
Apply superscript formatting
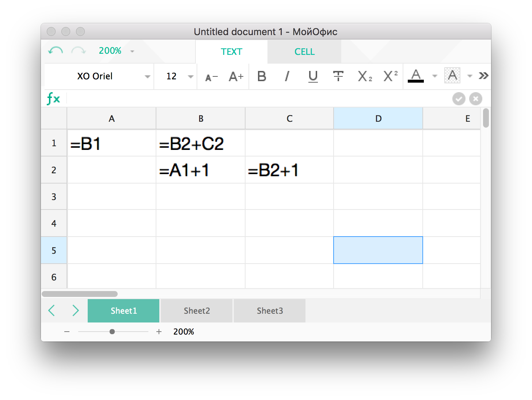[x=390, y=76]
